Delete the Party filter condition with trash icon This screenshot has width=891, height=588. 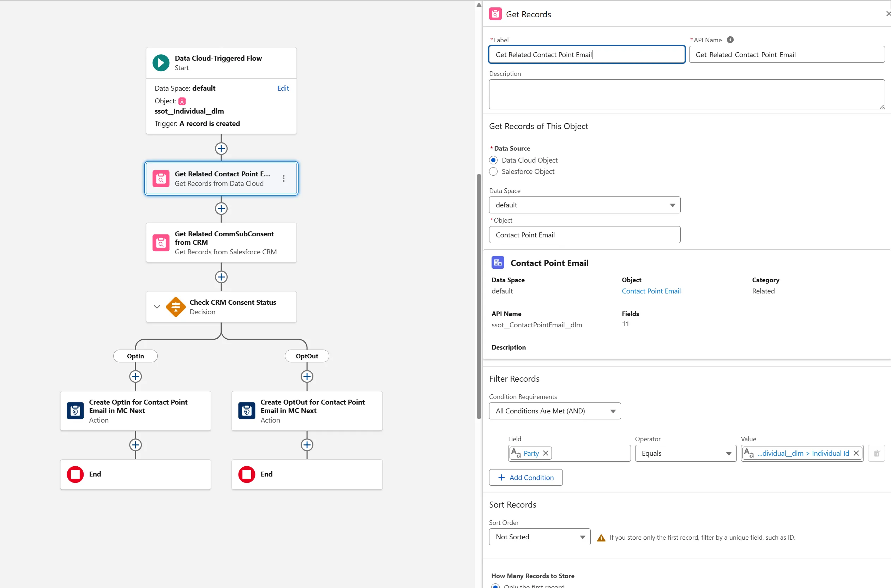coord(877,453)
